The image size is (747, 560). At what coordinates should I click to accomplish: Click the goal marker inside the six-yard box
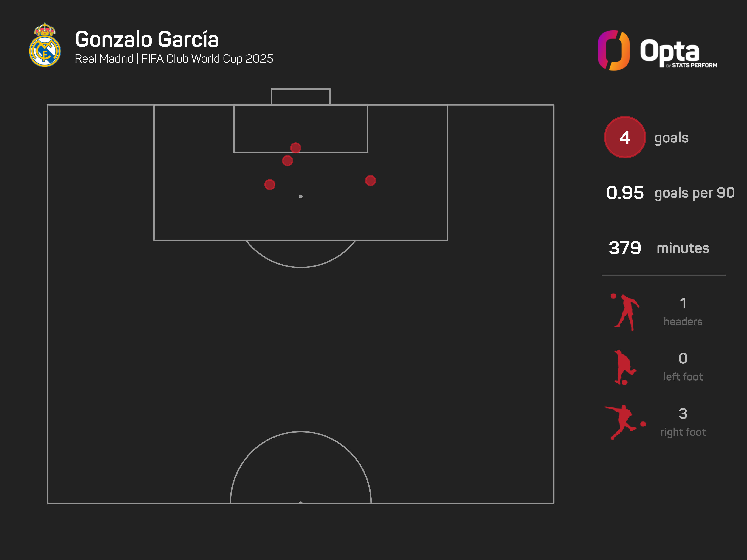click(295, 148)
